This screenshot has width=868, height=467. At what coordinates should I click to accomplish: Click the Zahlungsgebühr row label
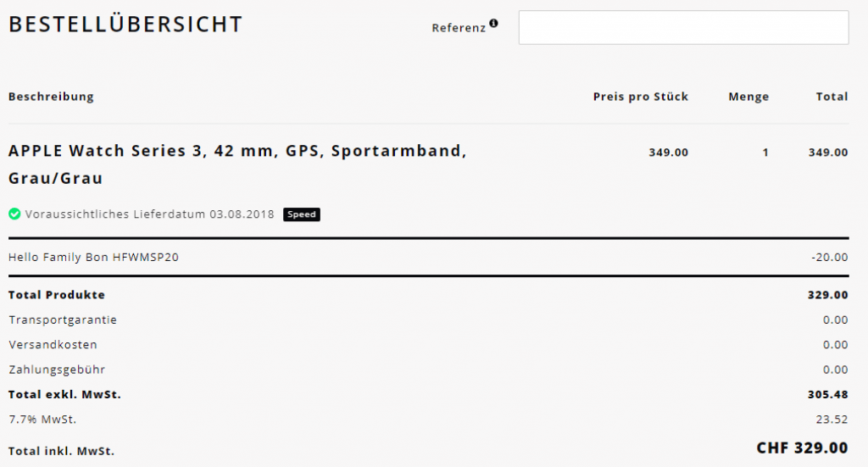57,370
